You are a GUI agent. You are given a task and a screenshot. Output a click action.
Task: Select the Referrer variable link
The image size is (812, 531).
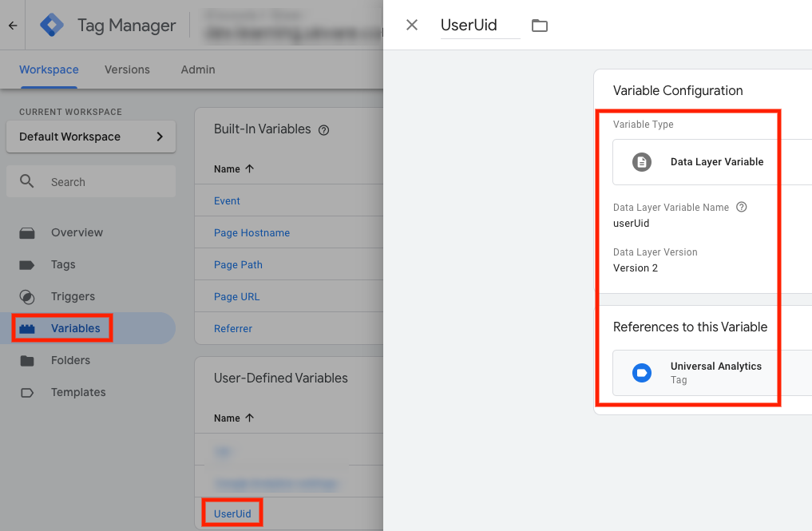(x=232, y=328)
